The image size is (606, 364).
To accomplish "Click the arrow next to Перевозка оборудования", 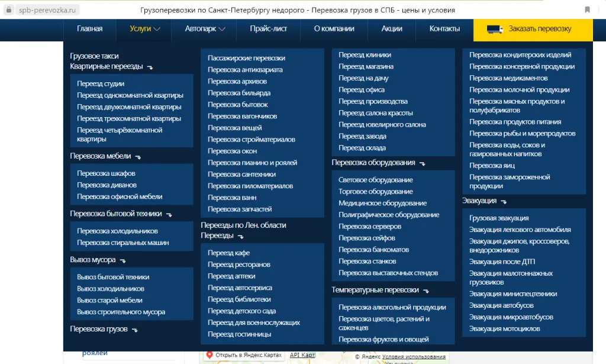I will click(x=423, y=164).
